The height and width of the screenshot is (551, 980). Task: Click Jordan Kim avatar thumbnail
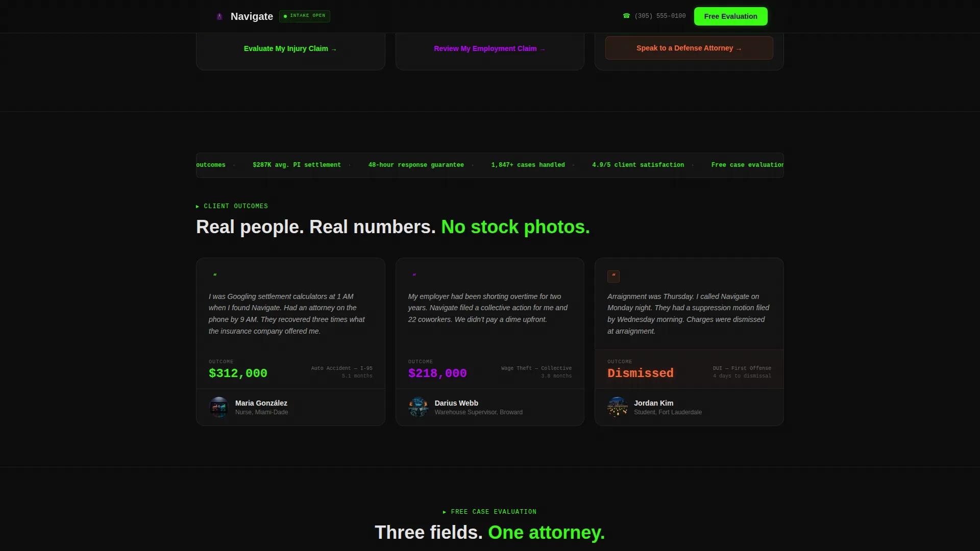[x=618, y=407]
